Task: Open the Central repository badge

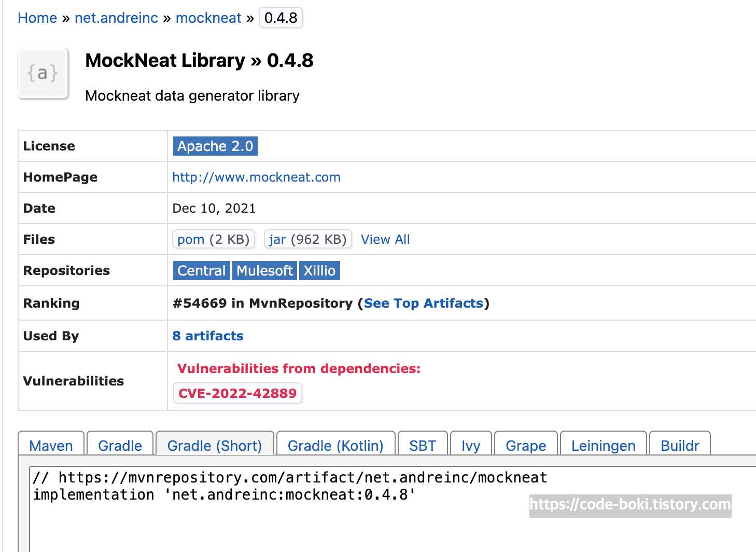Action: pos(201,271)
